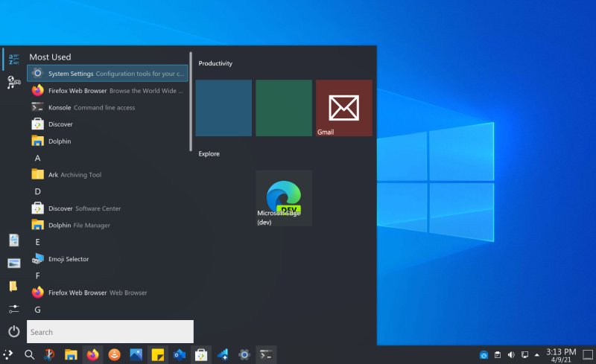Click the blue tile under Productivity
This screenshot has height=364, width=596.
223,108
